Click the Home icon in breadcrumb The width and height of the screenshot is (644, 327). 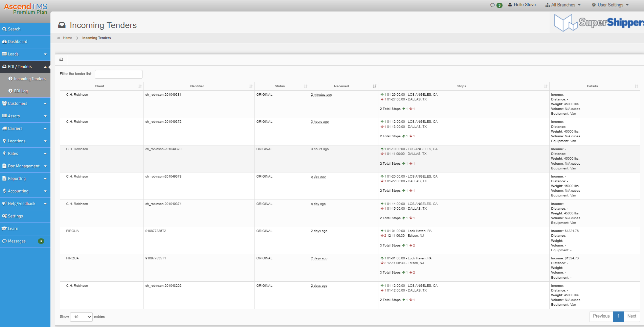point(59,38)
